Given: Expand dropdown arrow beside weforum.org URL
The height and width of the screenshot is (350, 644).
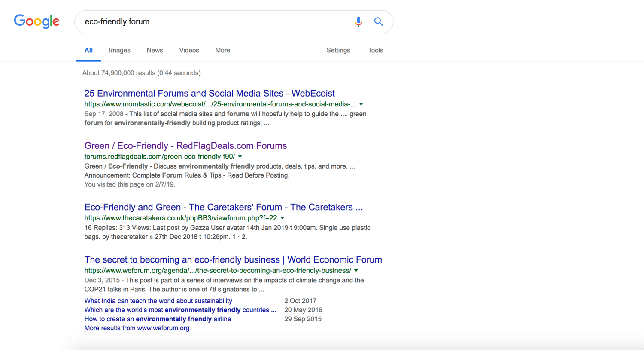Looking at the screenshot, I should pyautogui.click(x=356, y=271).
